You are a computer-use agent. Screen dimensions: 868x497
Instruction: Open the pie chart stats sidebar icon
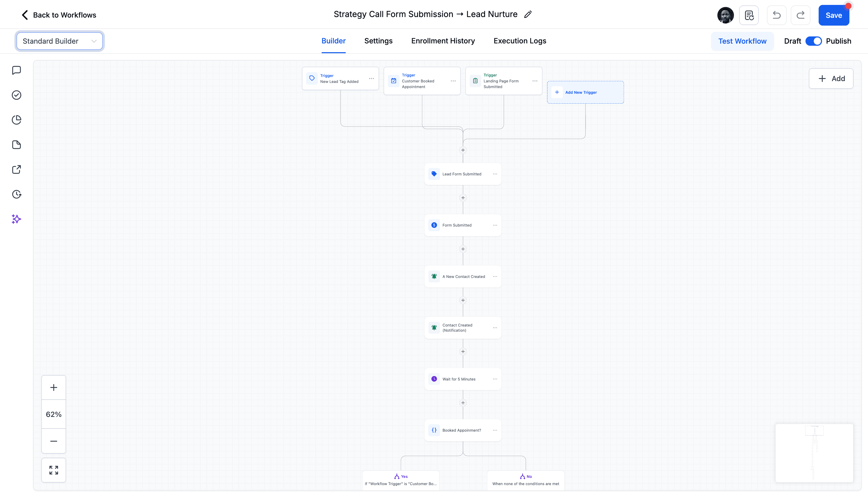coord(16,120)
